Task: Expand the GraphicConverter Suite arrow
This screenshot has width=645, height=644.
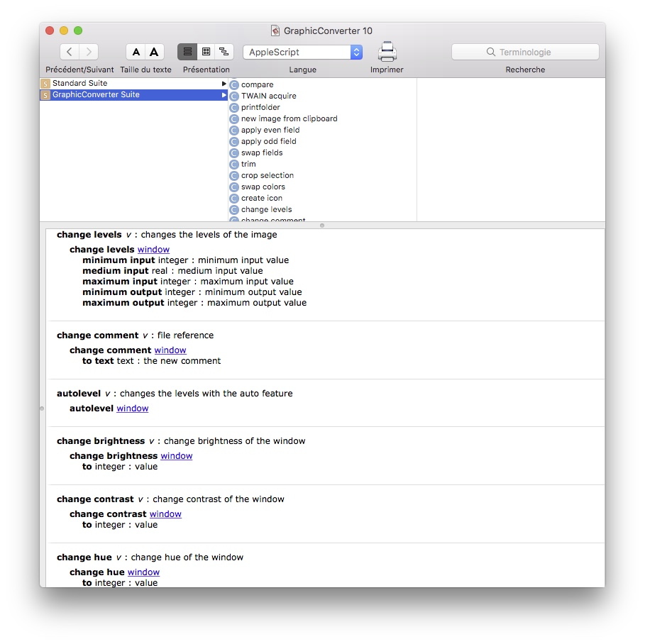Action: point(224,95)
